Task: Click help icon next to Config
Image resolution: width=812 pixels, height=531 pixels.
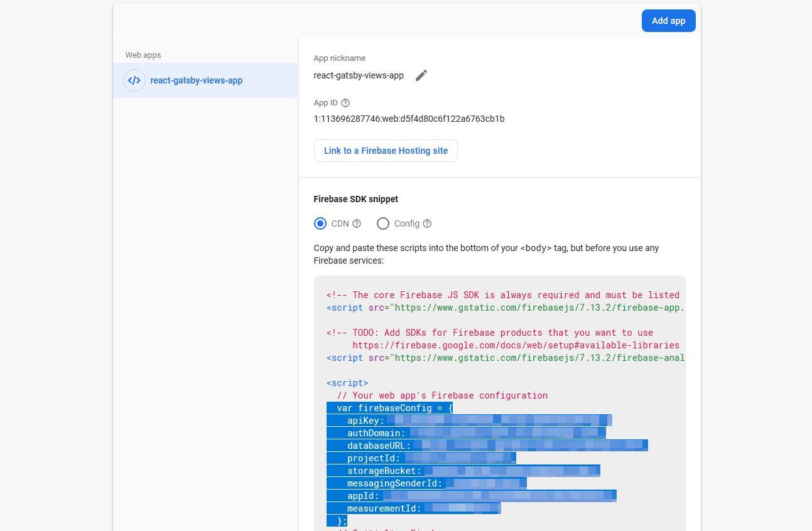Action: pos(427,223)
